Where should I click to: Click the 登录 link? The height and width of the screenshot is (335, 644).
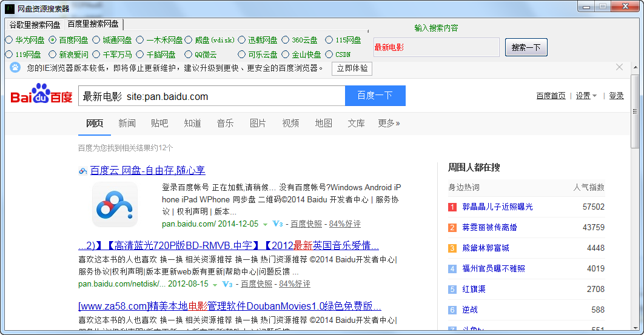pos(616,96)
